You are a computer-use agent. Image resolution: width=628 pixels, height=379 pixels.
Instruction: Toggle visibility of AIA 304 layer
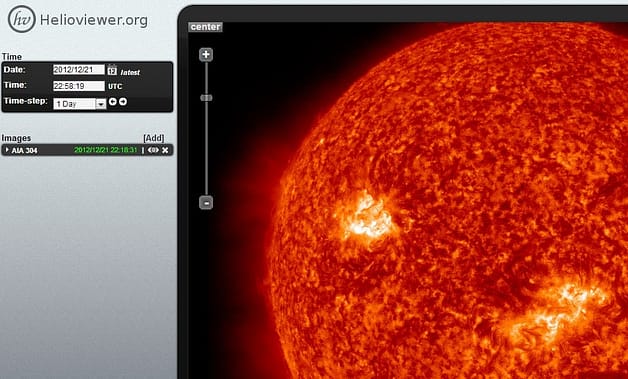[x=153, y=150]
